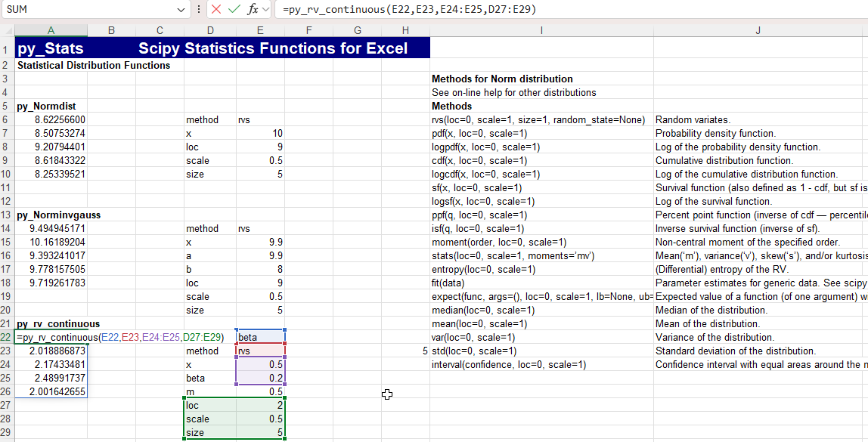
Task: Expand the Name Box dropdown arrow
Action: point(181,9)
